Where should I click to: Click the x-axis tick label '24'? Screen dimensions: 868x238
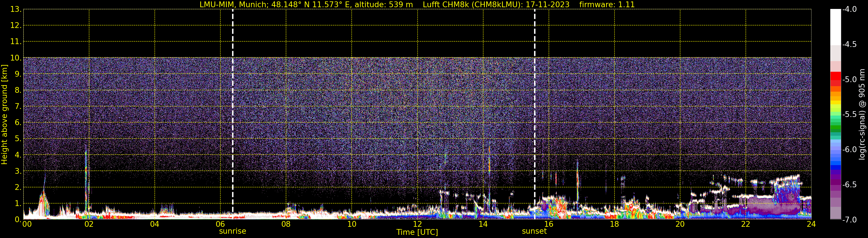pyautogui.click(x=811, y=224)
